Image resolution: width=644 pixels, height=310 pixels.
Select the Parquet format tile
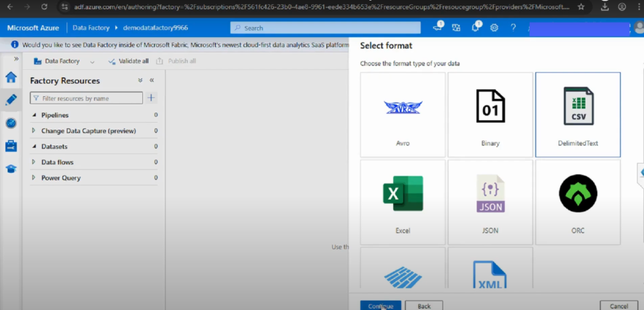403,268
